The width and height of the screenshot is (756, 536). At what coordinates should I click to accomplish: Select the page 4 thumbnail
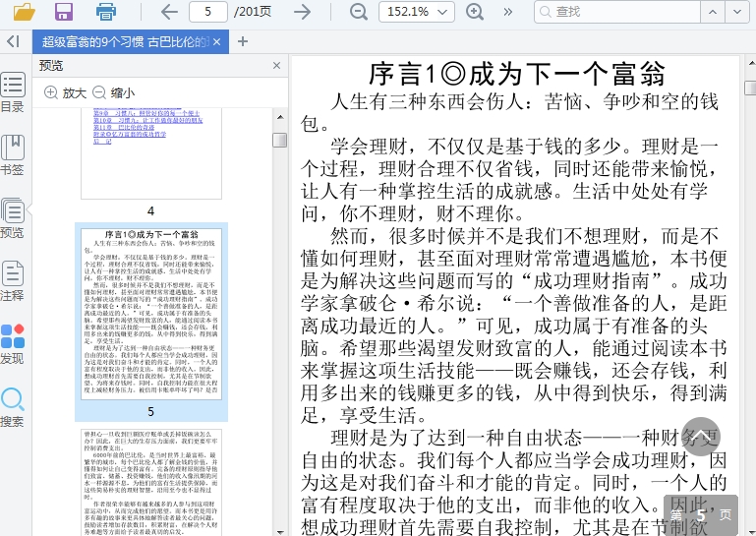pos(150,157)
